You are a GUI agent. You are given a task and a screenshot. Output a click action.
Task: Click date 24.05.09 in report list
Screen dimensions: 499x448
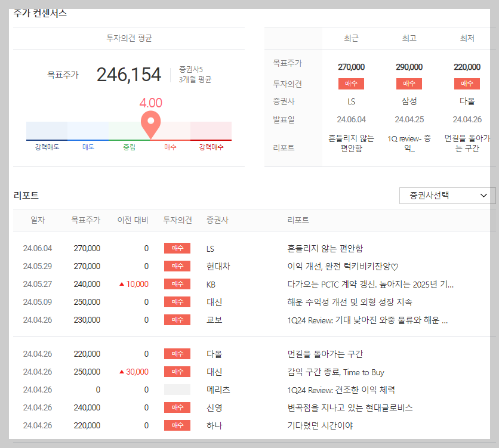click(38, 302)
